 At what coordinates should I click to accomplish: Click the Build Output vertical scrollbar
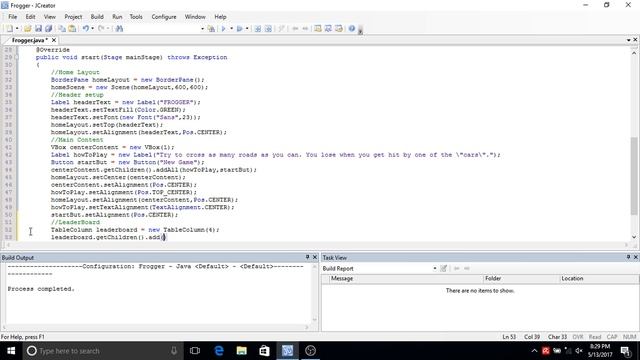(x=315, y=293)
